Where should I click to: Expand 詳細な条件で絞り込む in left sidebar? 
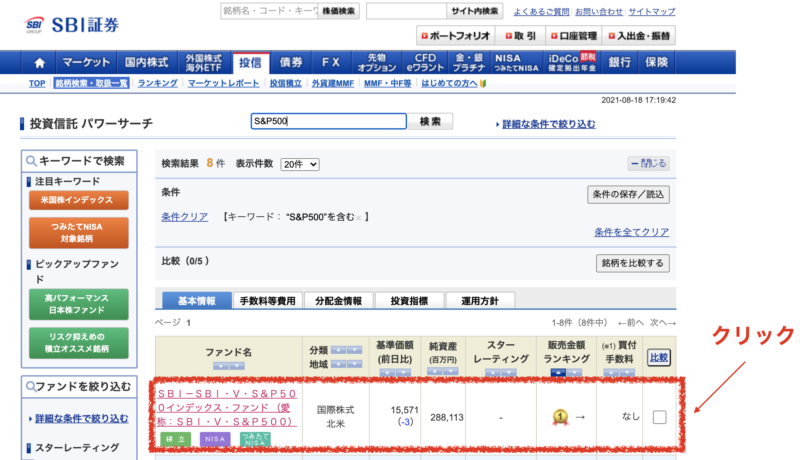point(82,418)
